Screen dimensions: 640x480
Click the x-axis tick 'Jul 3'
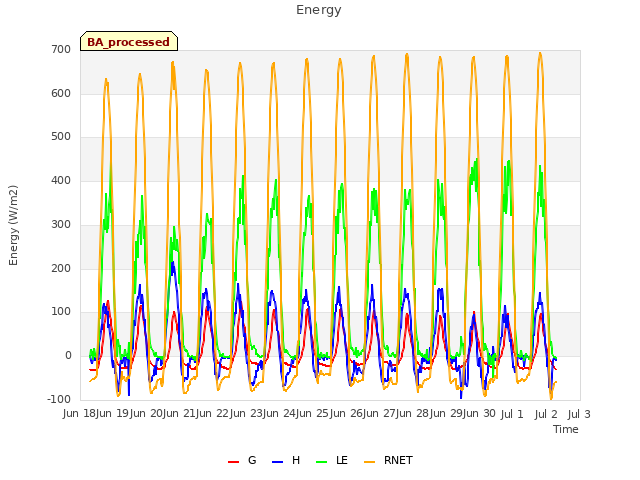(579, 414)
